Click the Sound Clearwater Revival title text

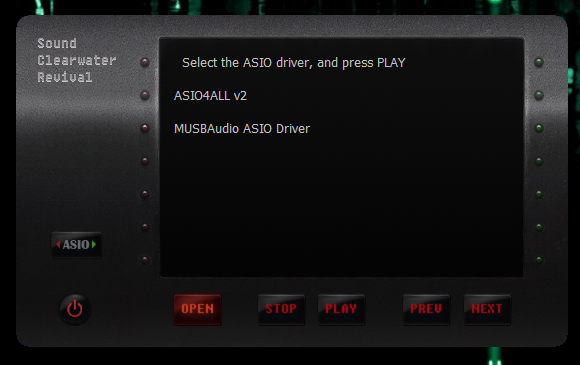point(77,60)
